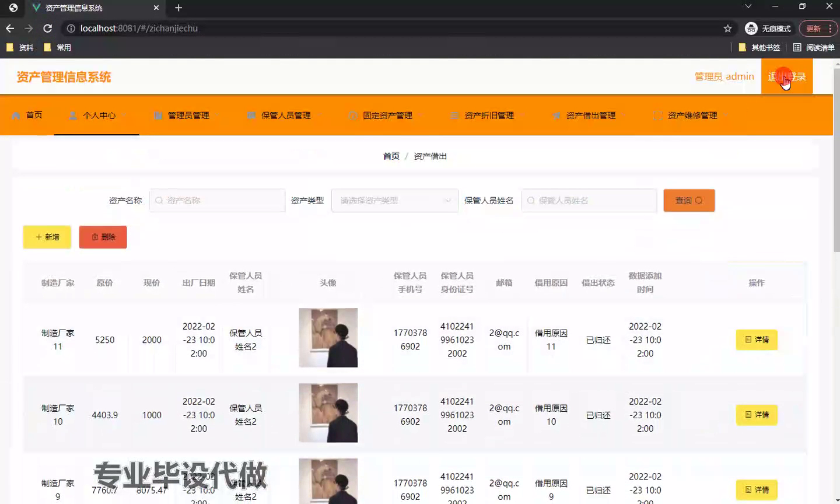
Task: Click the red 删除 button
Action: [x=103, y=237]
